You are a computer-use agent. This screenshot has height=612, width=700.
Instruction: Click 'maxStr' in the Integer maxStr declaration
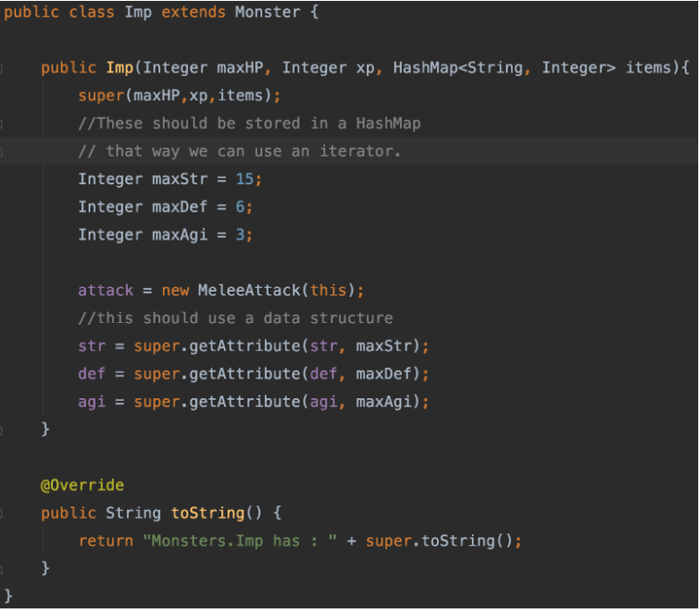pyautogui.click(x=180, y=180)
